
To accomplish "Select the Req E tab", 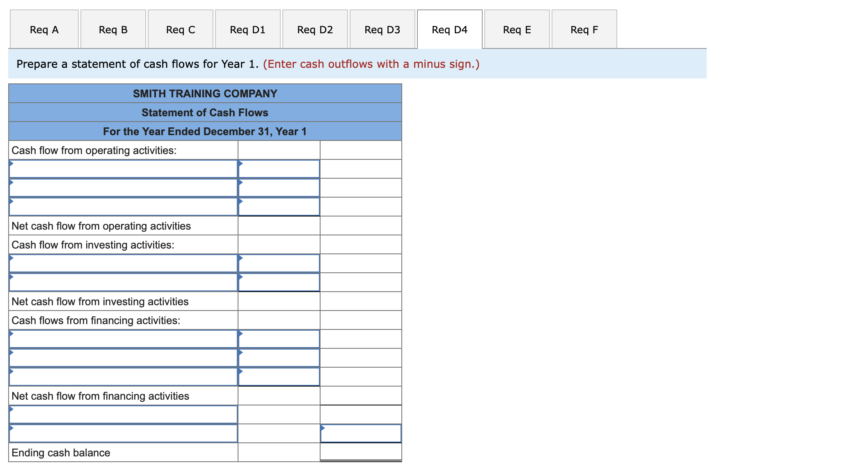I will (x=517, y=29).
